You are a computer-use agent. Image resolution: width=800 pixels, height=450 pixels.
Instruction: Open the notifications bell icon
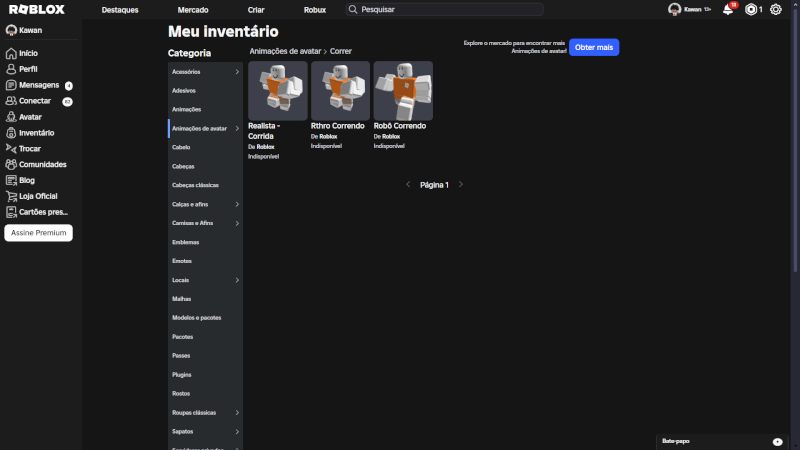point(728,9)
